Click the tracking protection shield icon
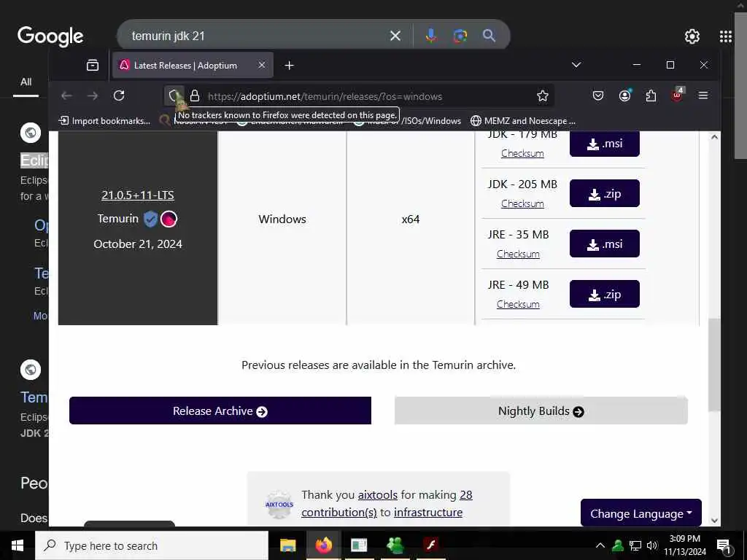747x560 pixels. click(174, 96)
